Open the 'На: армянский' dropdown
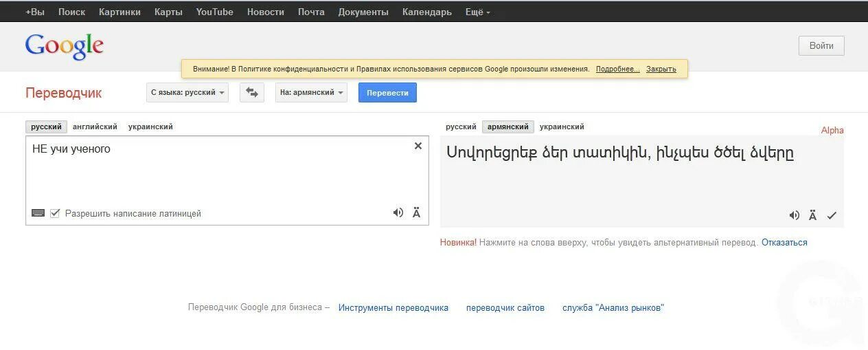 311,92
